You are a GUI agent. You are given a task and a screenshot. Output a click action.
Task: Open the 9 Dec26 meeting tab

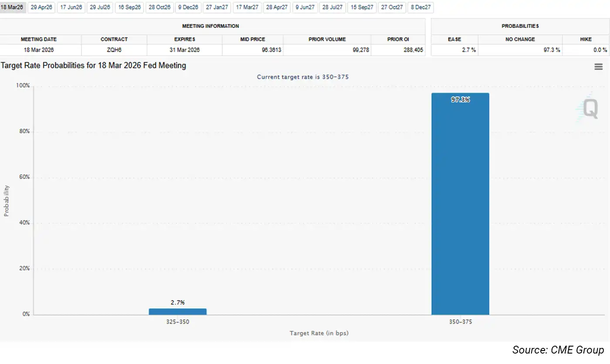click(x=188, y=7)
